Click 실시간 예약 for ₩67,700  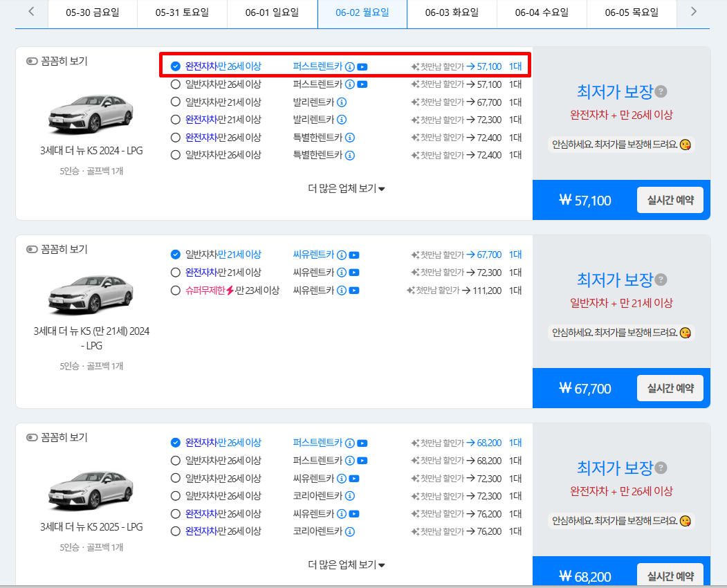click(x=670, y=389)
